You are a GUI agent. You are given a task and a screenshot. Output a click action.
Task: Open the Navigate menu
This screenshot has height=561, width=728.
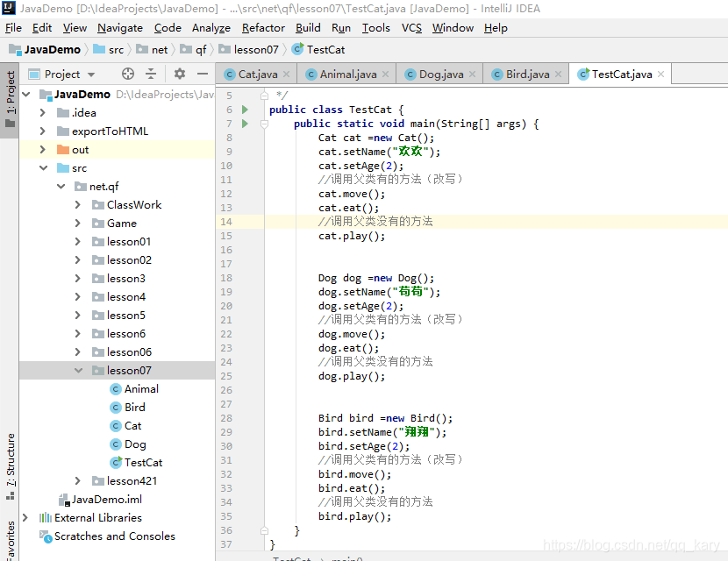(x=120, y=28)
